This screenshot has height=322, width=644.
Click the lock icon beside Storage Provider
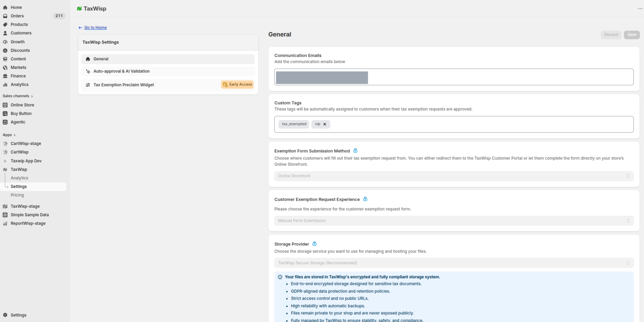tap(315, 244)
